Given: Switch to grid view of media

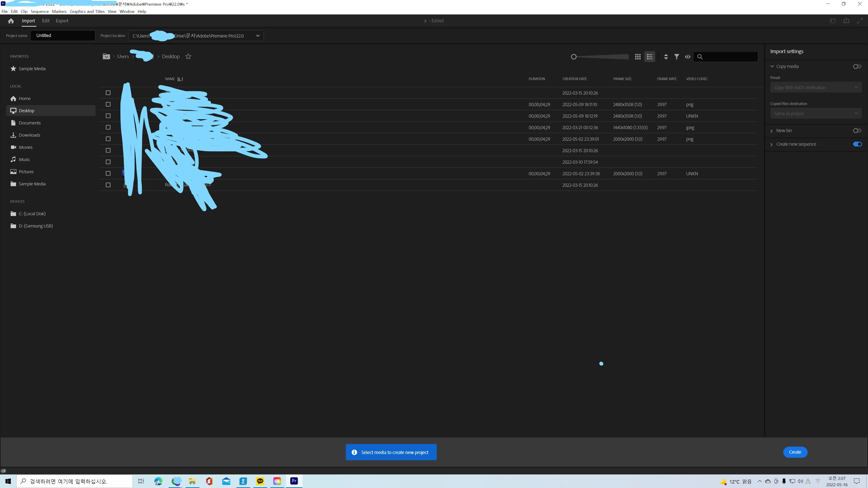Looking at the screenshot, I should tap(637, 56).
